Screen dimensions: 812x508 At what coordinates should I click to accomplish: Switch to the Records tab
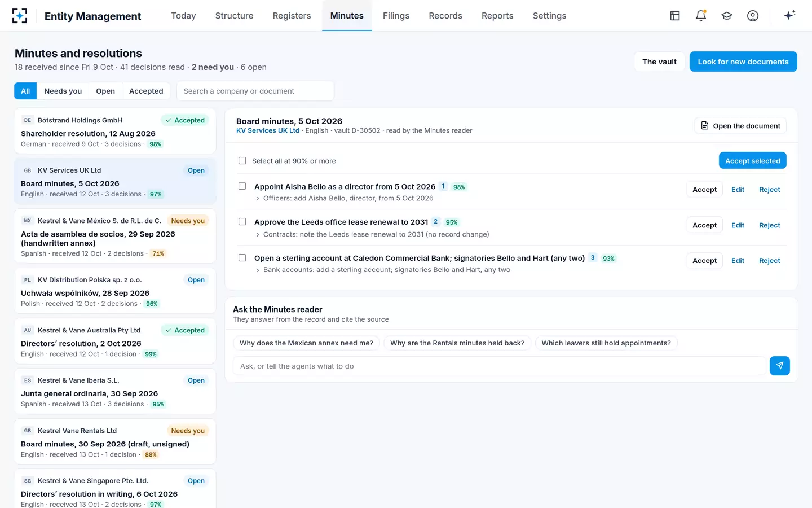point(445,16)
